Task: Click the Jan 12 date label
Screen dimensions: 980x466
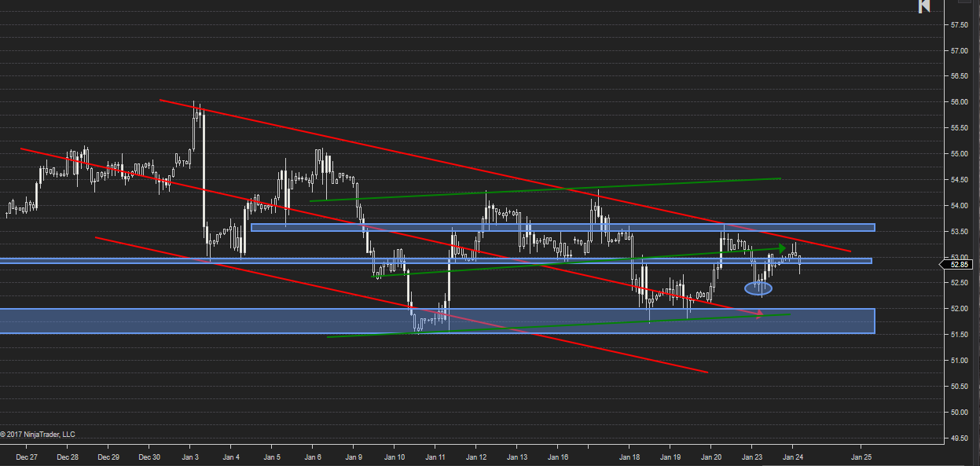Action: [476, 457]
